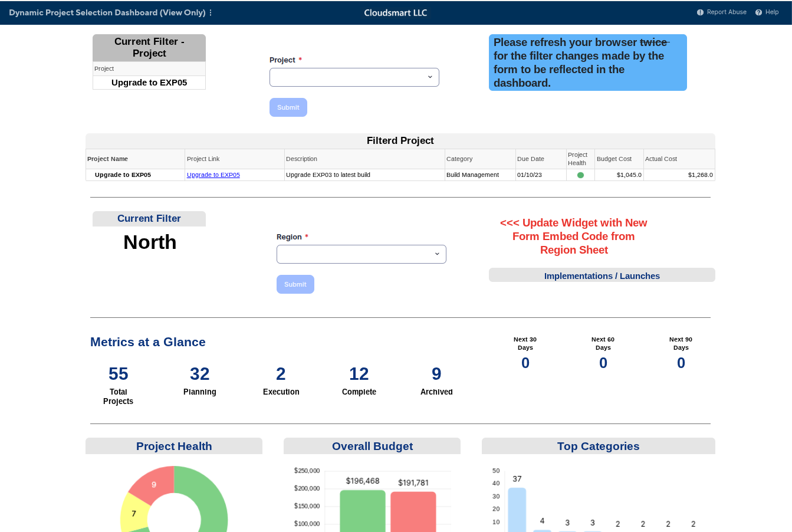792x532 pixels.
Task: Click the 9 Archived metric
Action: [437, 374]
